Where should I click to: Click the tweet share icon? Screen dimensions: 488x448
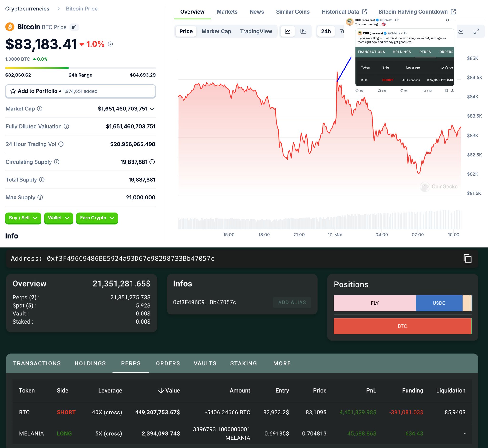pyautogui.click(x=452, y=90)
